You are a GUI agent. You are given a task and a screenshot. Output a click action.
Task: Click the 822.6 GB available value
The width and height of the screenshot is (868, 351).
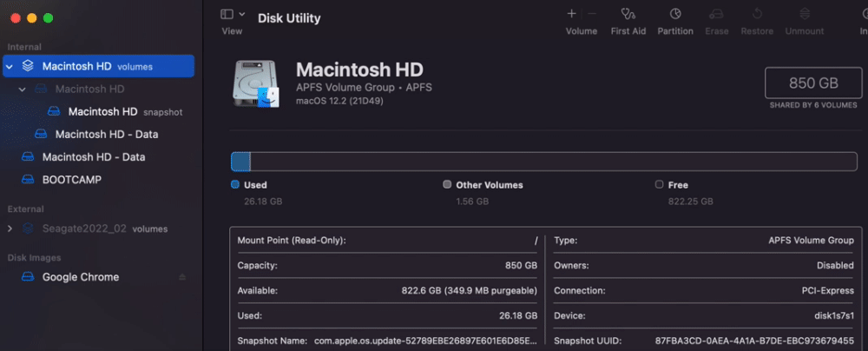[470, 290]
